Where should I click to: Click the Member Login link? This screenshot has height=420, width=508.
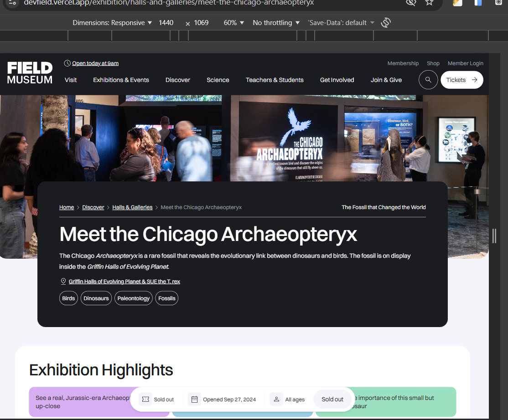[x=465, y=63]
